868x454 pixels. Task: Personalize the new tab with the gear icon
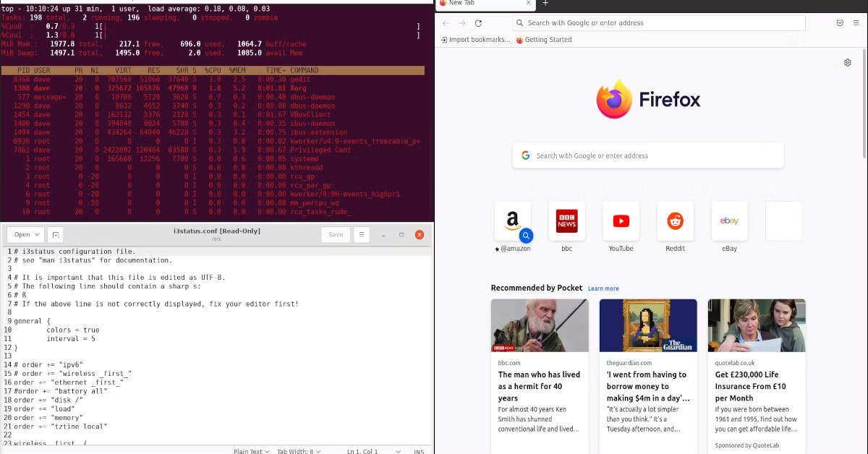(x=848, y=63)
